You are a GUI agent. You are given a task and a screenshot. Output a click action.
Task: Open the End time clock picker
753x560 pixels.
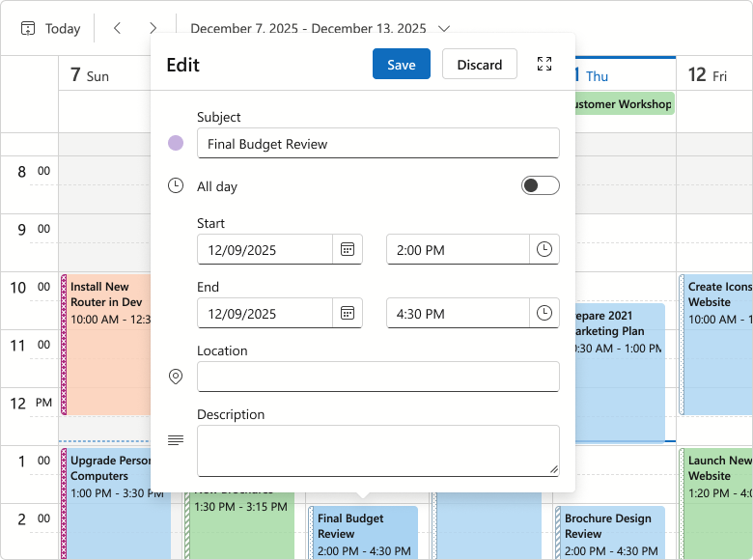(544, 313)
